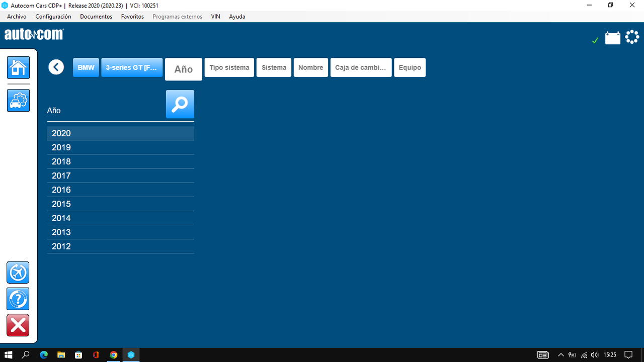
Task: Select the BMW breadcrumb button
Action: point(86,67)
